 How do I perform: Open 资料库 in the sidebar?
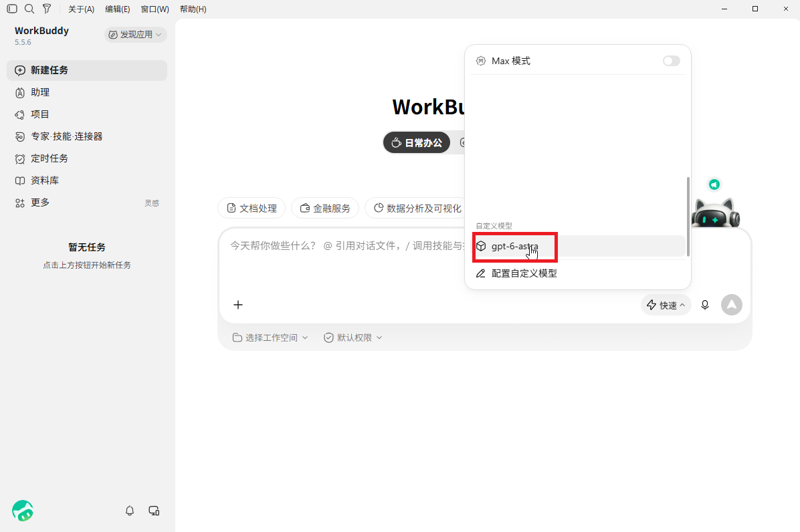(x=87, y=180)
